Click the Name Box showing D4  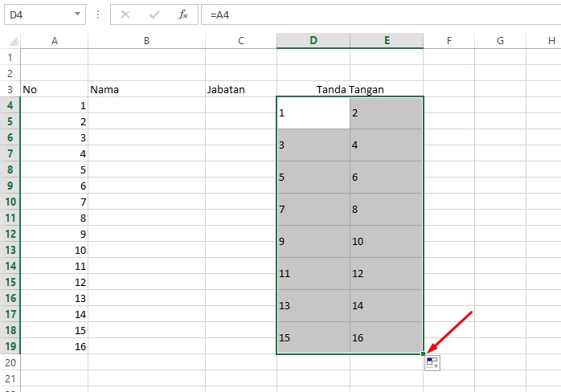(45, 14)
